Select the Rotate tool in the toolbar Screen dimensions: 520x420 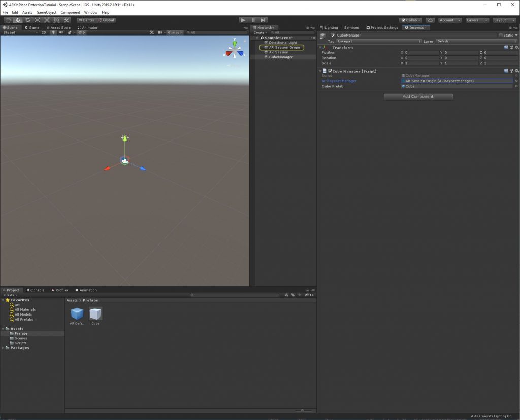pos(27,20)
